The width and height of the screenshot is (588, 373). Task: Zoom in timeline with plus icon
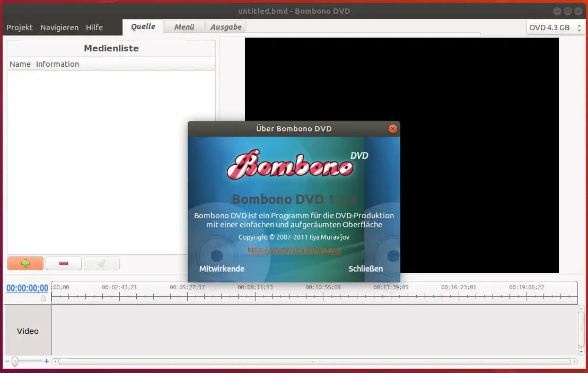(47, 361)
